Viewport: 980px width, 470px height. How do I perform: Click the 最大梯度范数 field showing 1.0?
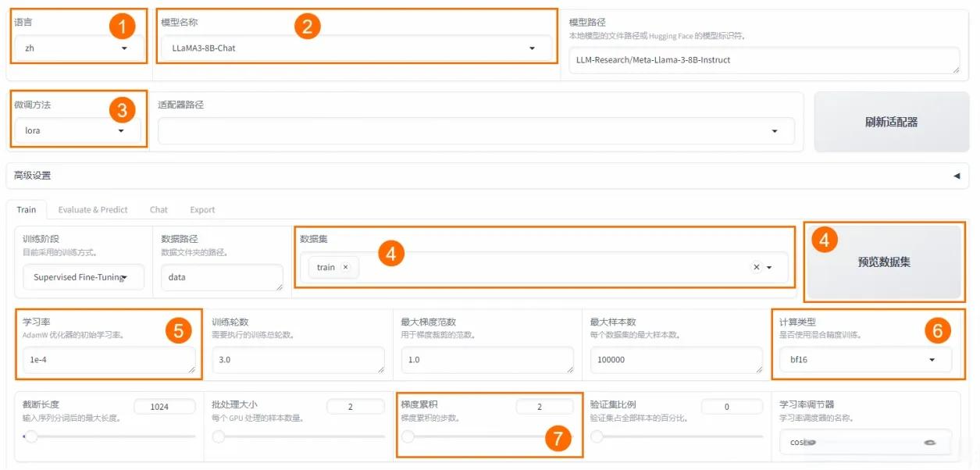tap(487, 360)
